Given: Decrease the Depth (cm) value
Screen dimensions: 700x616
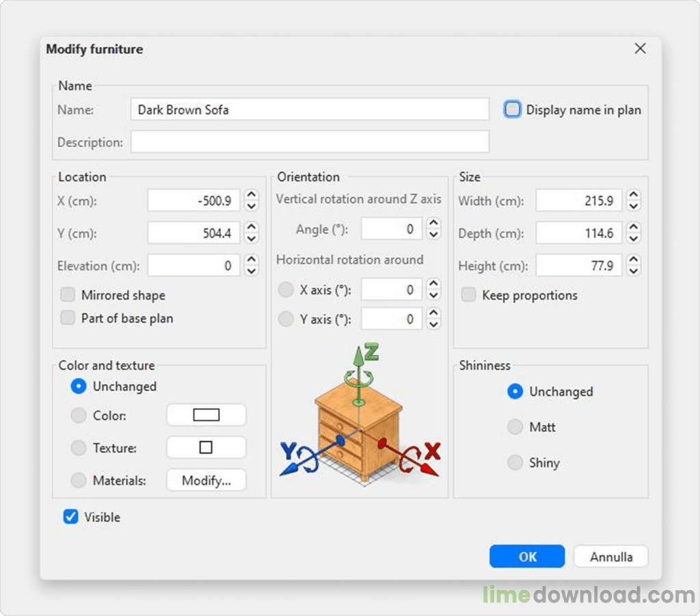Looking at the screenshot, I should 633,238.
